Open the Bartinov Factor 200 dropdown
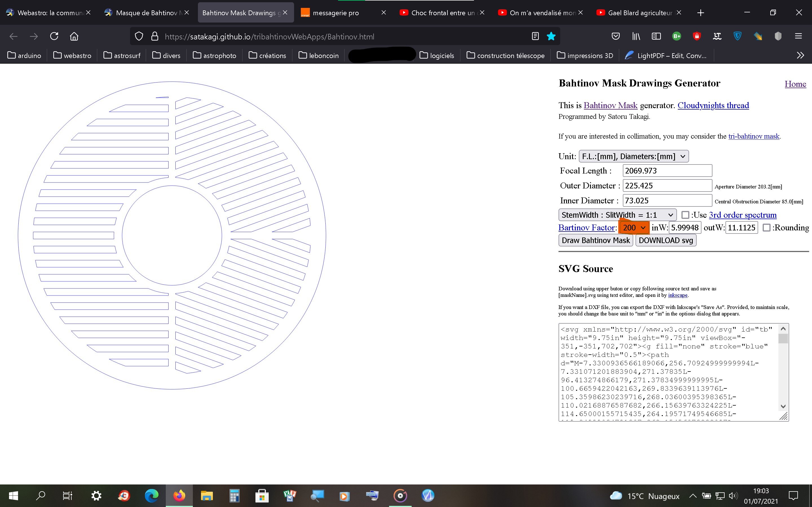Image resolution: width=812 pixels, height=507 pixels. point(634,228)
